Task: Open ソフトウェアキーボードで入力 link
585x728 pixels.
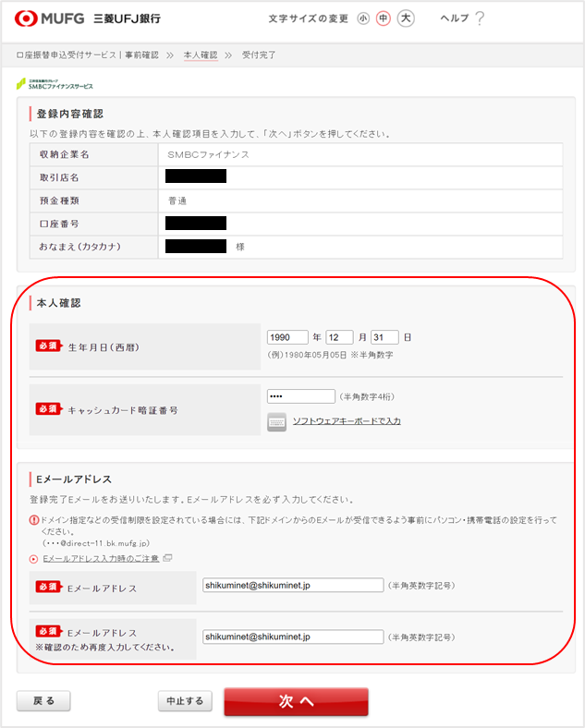Action: [347, 421]
